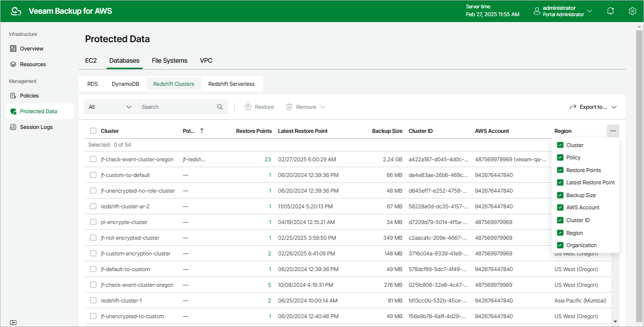This screenshot has width=644, height=327.
Task: Click the search magnifier icon
Action: click(x=220, y=107)
